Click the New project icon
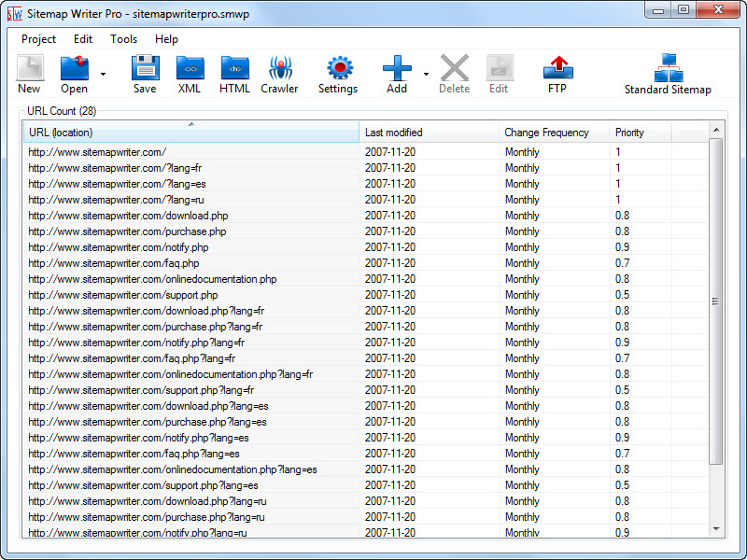The height and width of the screenshot is (560, 747). pyautogui.click(x=30, y=68)
